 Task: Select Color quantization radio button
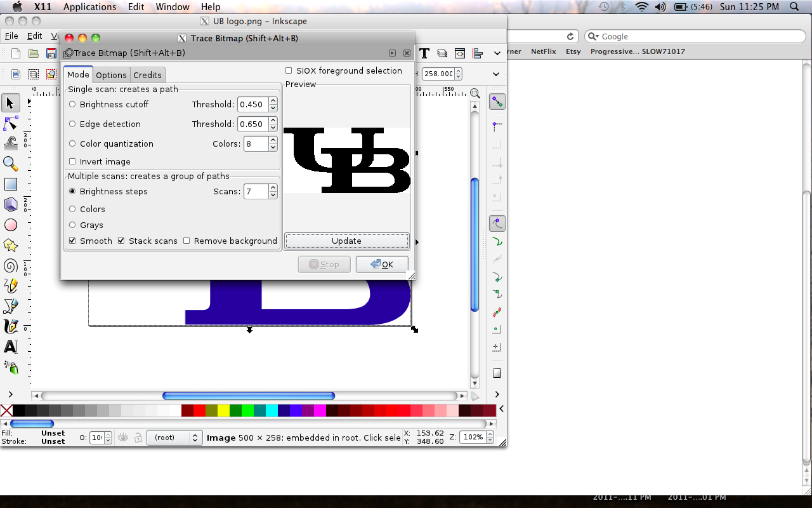[x=72, y=144]
